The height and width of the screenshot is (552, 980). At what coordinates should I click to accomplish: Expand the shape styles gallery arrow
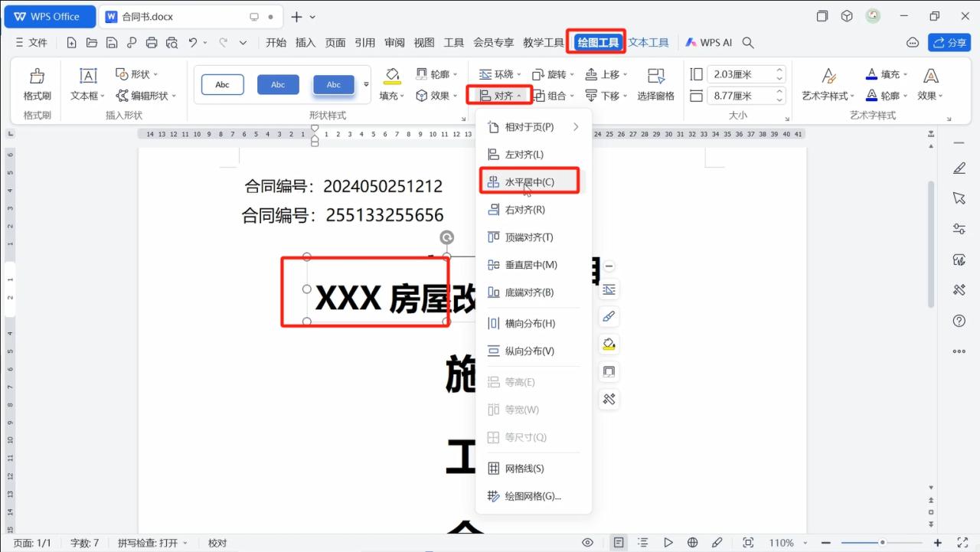click(x=366, y=85)
